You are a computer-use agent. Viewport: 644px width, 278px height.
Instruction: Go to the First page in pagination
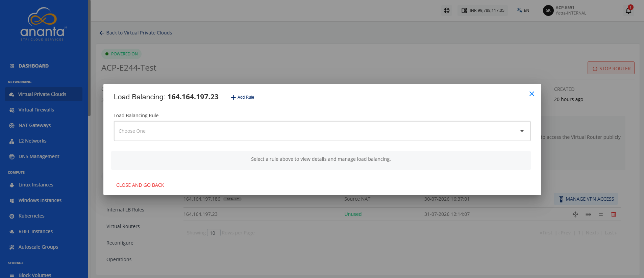[x=546, y=233]
